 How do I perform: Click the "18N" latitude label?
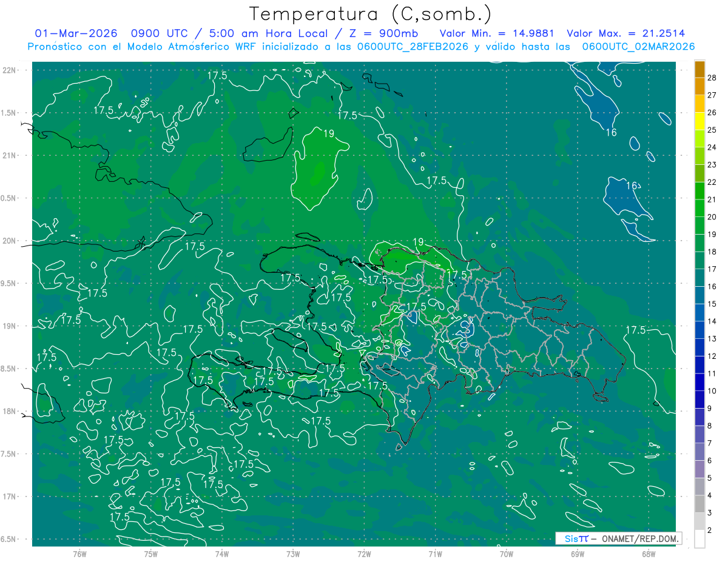pyautogui.click(x=10, y=411)
